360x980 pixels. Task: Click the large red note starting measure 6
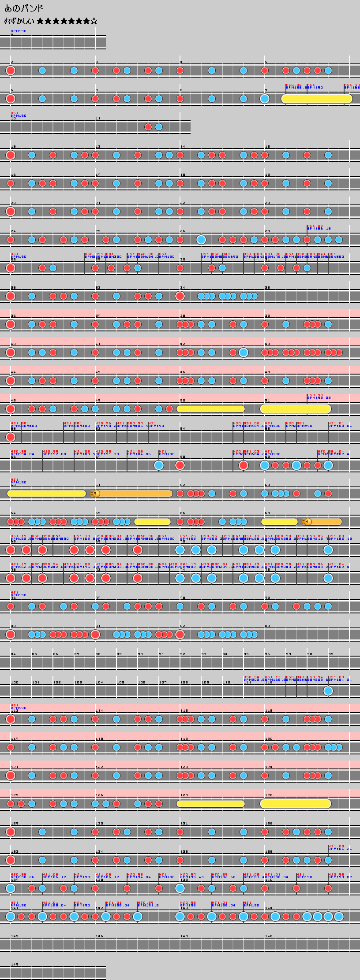(11, 99)
